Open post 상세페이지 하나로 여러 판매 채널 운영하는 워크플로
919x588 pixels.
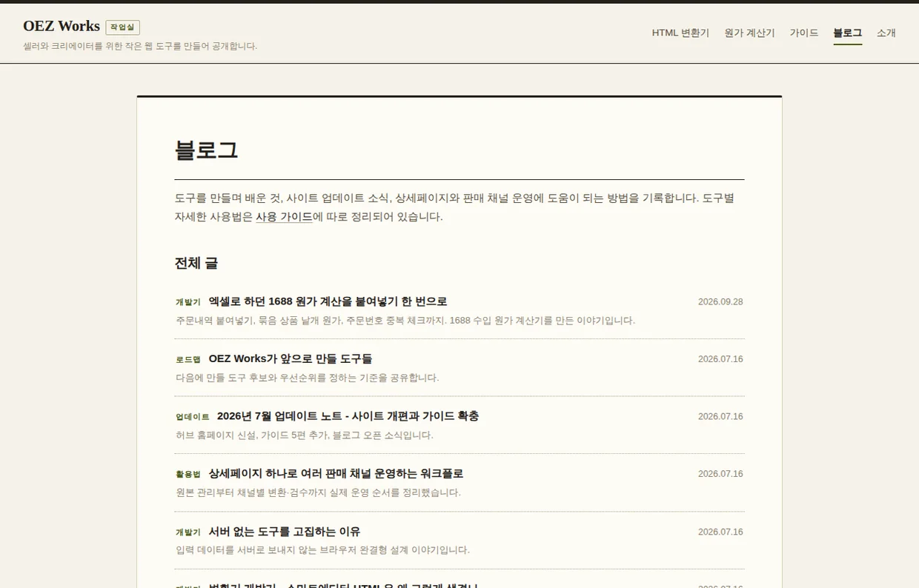click(x=336, y=473)
